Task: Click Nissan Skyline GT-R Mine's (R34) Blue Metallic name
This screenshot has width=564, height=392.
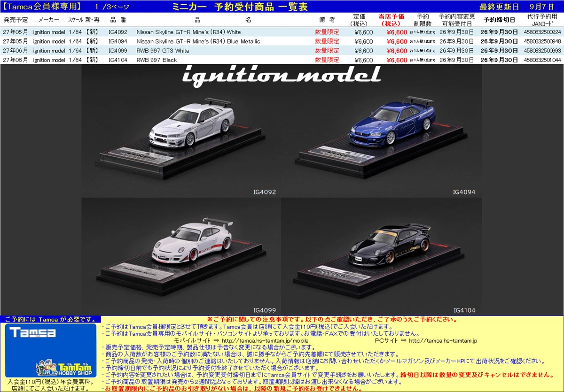Action: (198, 41)
